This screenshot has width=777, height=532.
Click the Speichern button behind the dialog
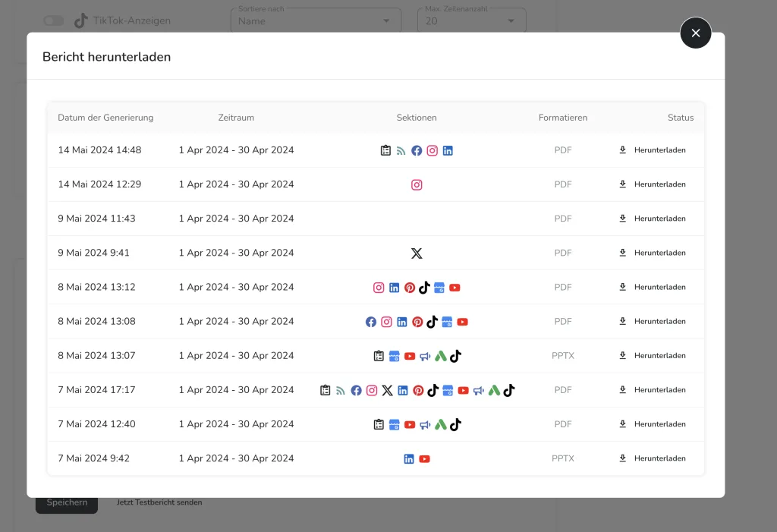[67, 504]
